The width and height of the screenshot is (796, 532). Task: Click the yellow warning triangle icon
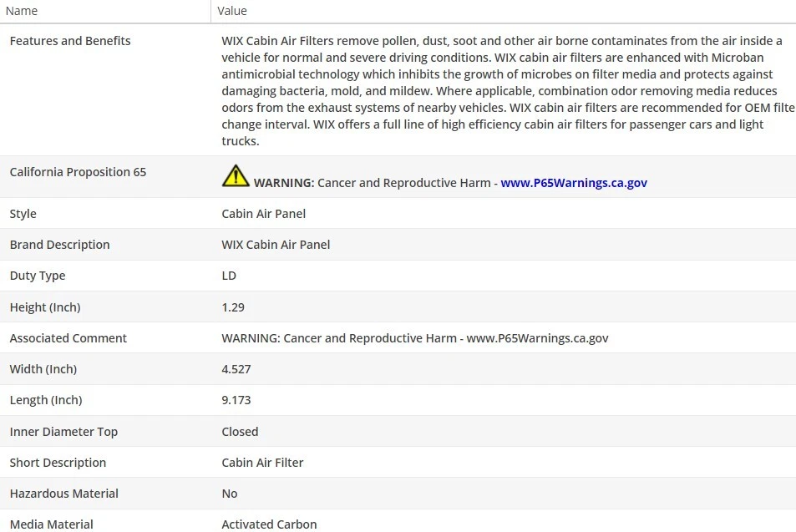pyautogui.click(x=236, y=176)
